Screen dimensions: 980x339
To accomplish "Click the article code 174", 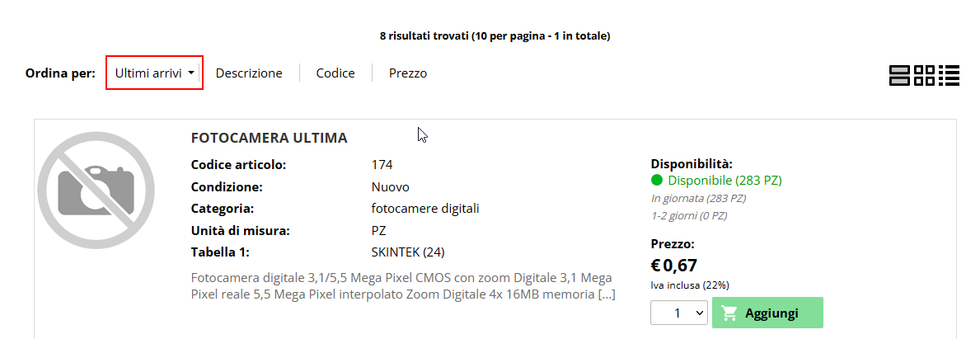I will (x=382, y=165).
